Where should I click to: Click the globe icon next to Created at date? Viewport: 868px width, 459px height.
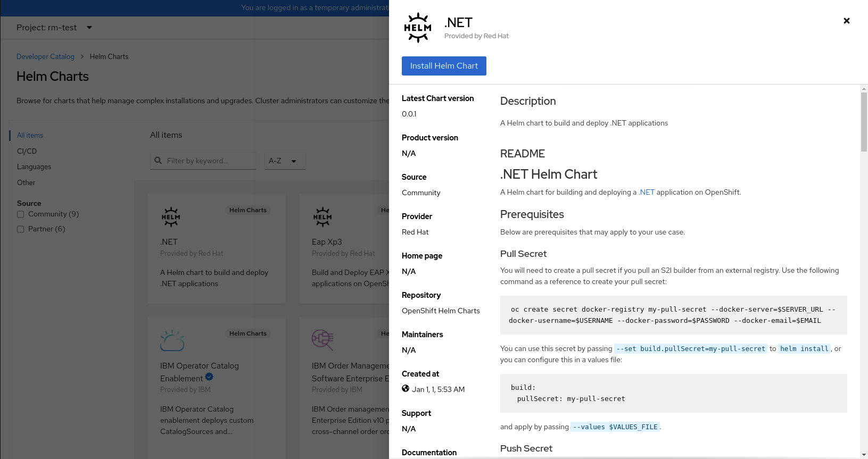[x=406, y=389]
